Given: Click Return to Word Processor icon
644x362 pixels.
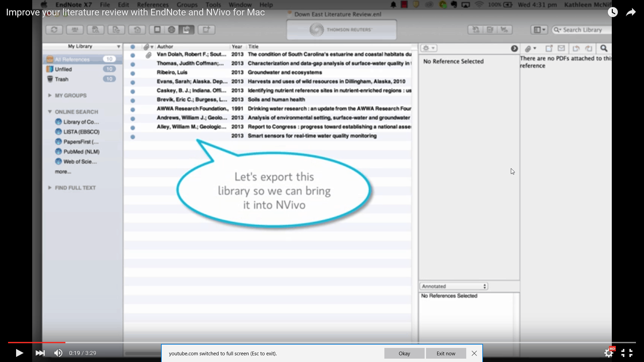Looking at the screenshot, I should coord(505,30).
